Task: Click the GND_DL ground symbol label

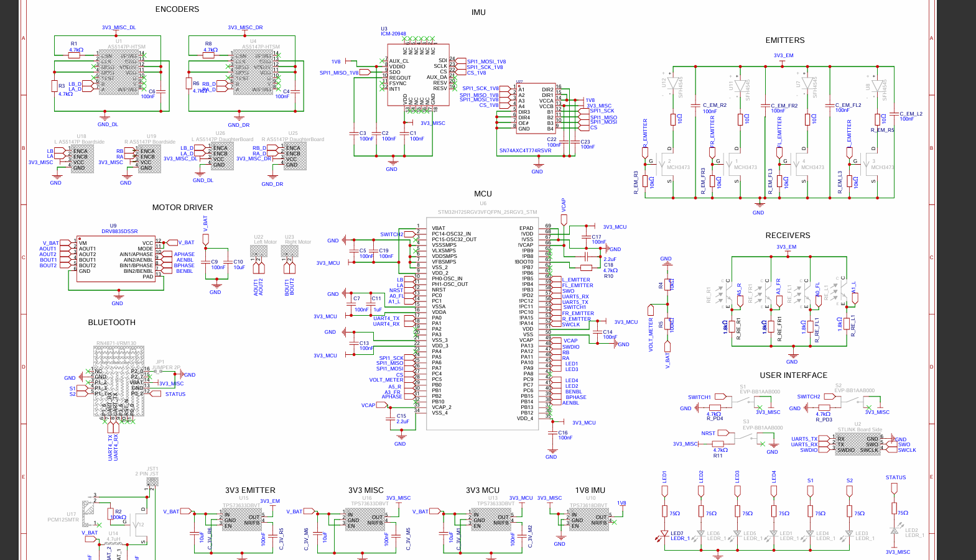Action: (x=108, y=124)
